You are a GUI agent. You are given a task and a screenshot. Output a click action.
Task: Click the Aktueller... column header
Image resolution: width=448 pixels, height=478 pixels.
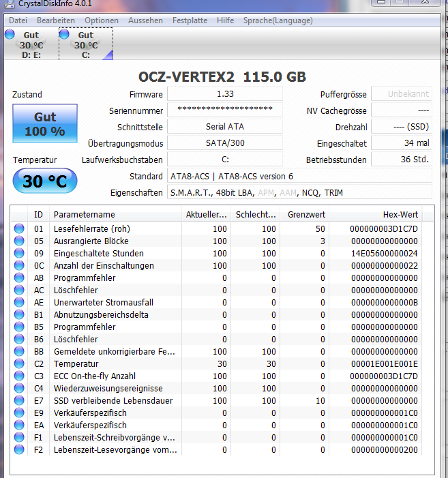(207, 215)
